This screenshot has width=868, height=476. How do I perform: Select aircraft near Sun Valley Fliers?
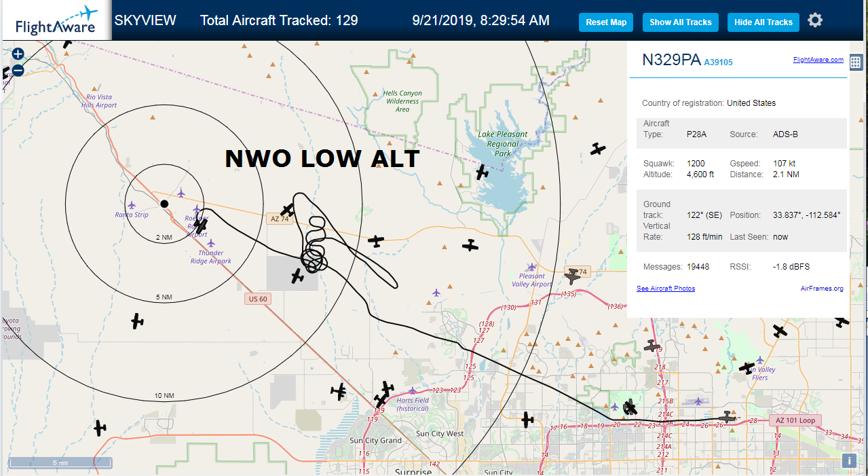(747, 368)
